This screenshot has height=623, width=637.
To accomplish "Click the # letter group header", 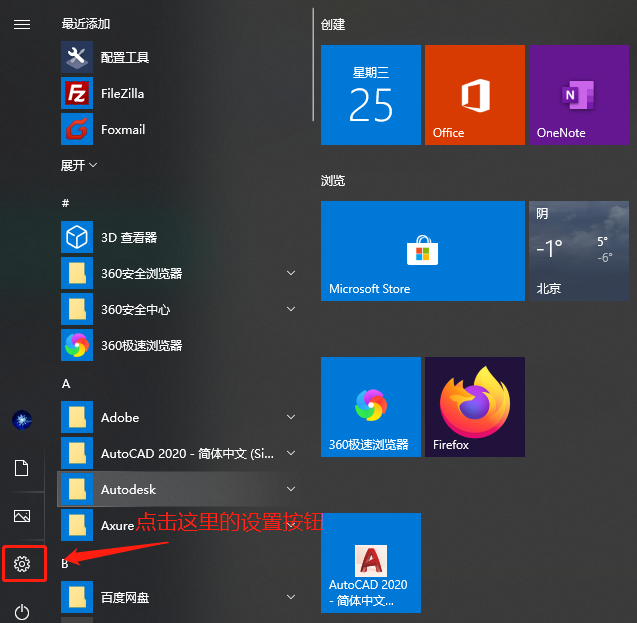I will [x=65, y=203].
